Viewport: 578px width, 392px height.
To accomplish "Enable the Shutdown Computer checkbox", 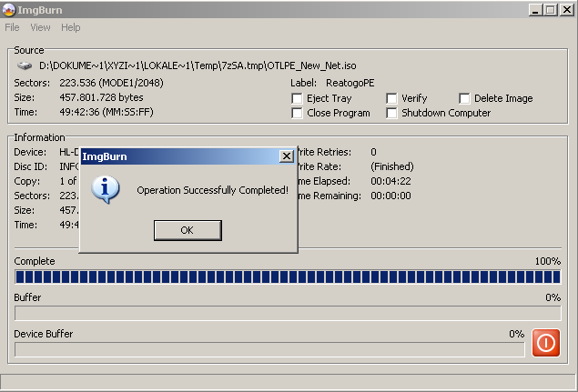I will pyautogui.click(x=391, y=113).
